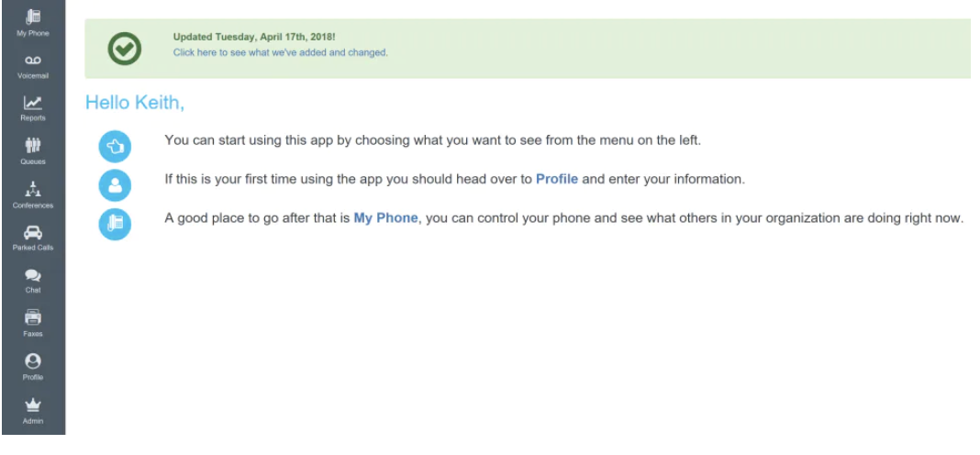Viewport: 980px width, 455px height.
Task: Click the blue pointing hand icon
Action: [x=115, y=145]
